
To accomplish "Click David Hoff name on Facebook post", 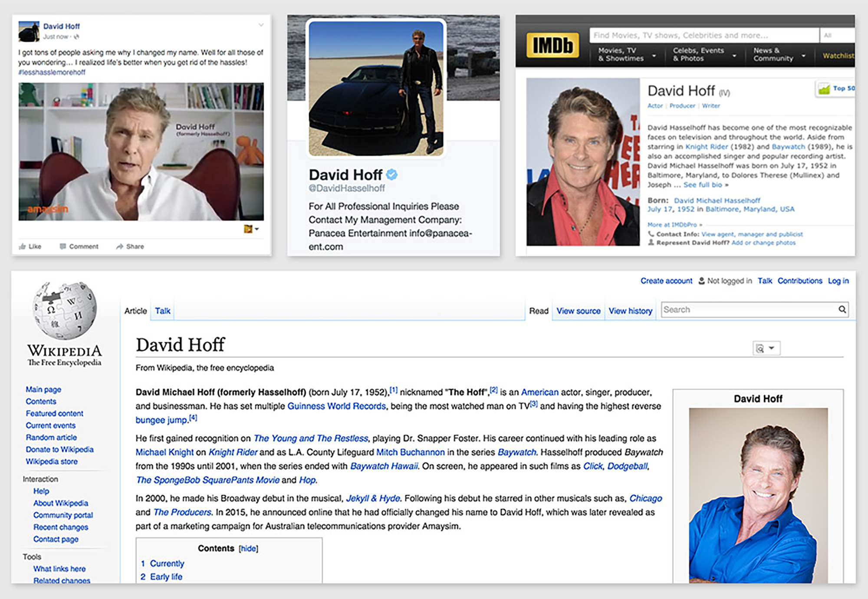I will coord(61,26).
